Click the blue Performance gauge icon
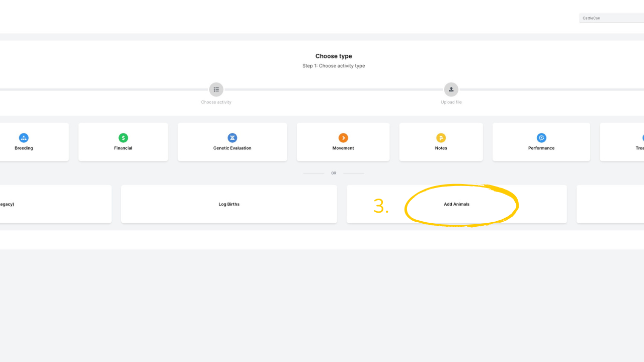The height and width of the screenshot is (362, 644). pos(541,138)
